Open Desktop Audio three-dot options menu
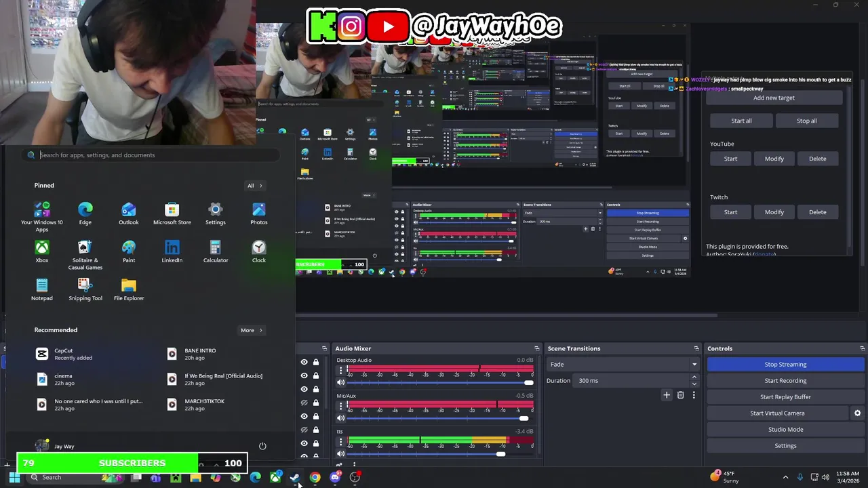 tap(341, 371)
